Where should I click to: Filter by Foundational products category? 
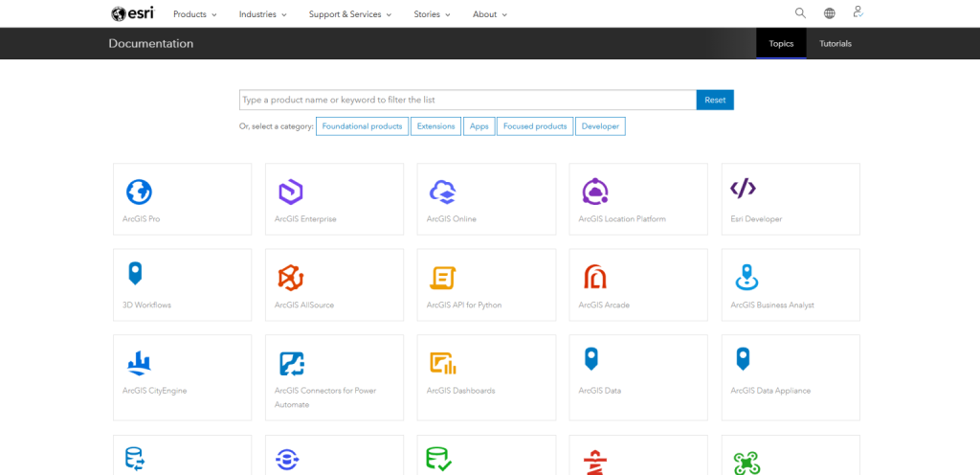click(362, 126)
